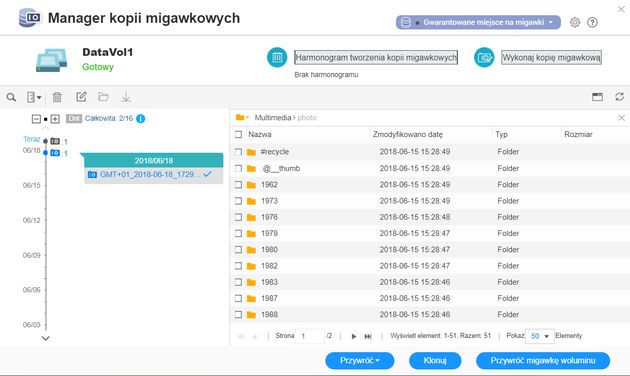Click the 1983 folder name

(269, 282)
